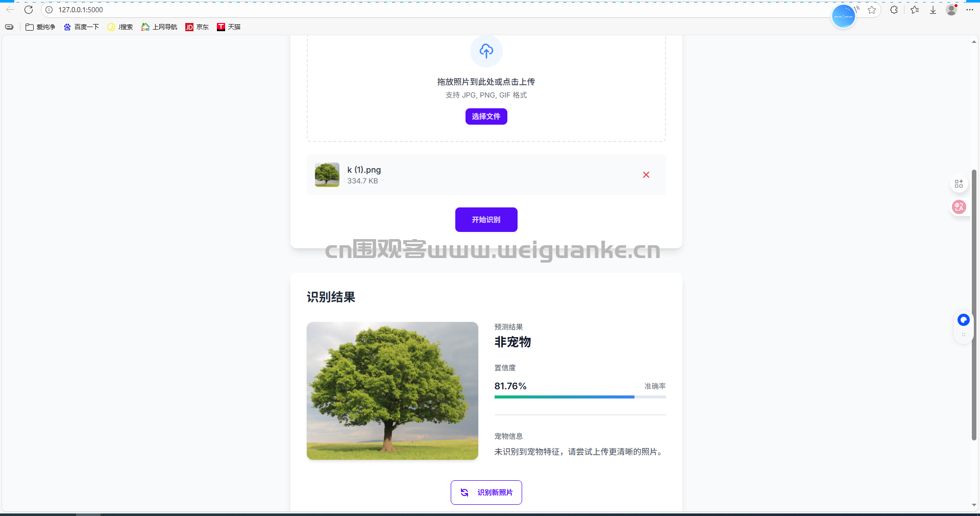
Task: Click the user profile avatar
Action: pos(951,10)
